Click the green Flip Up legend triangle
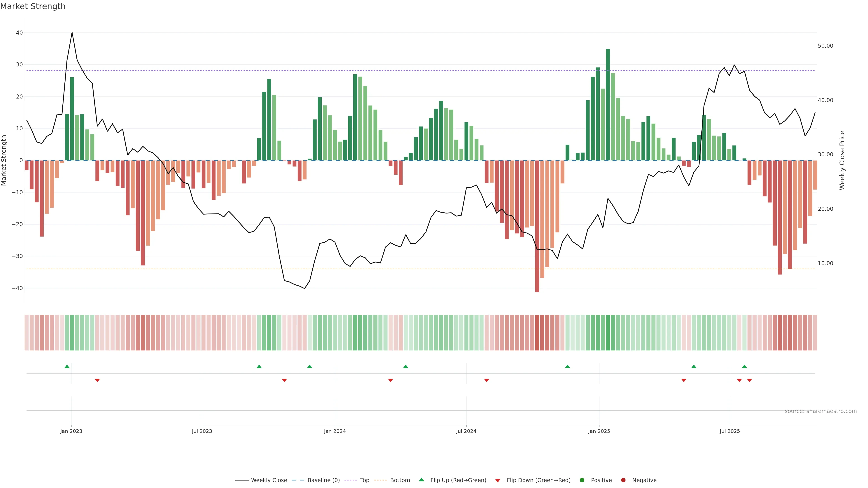 (x=421, y=480)
